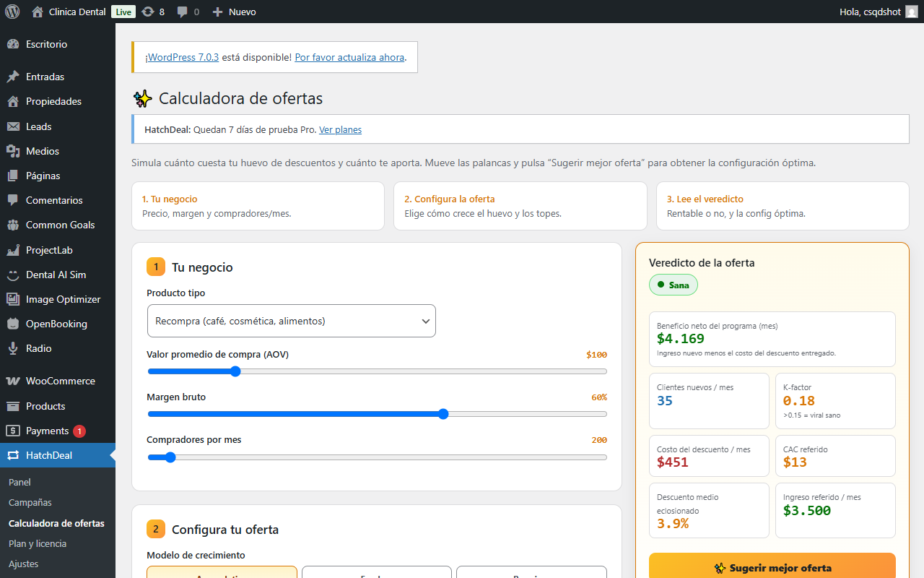
Task: Click Por favor actualiza ahora link
Action: (349, 57)
